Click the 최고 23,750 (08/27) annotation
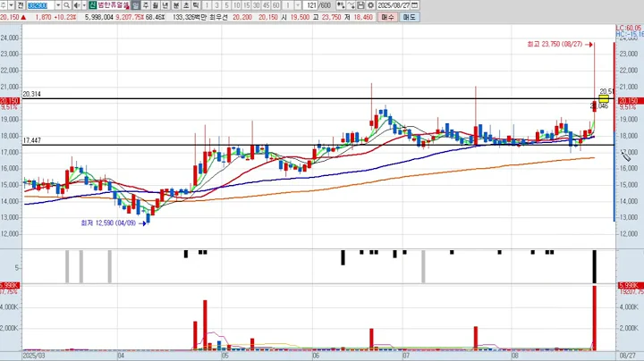This screenshot has height=361, width=644. (555, 44)
